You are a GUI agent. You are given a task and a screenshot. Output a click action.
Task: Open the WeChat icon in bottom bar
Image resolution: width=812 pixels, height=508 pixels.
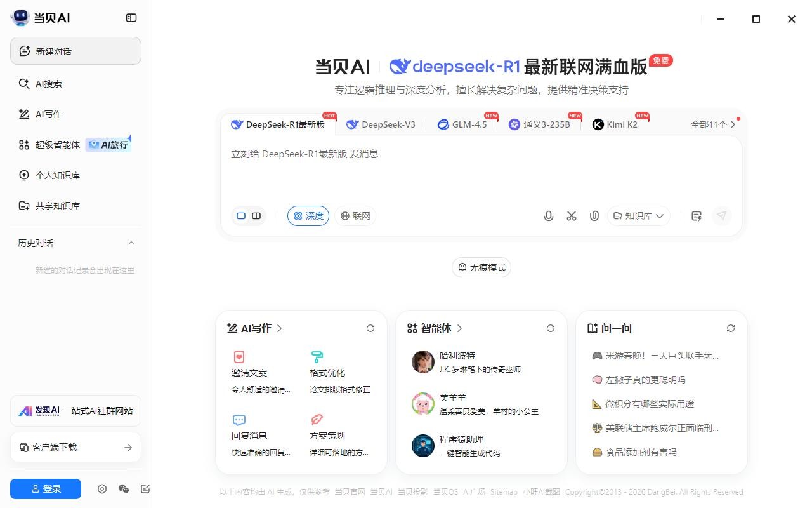point(124,489)
